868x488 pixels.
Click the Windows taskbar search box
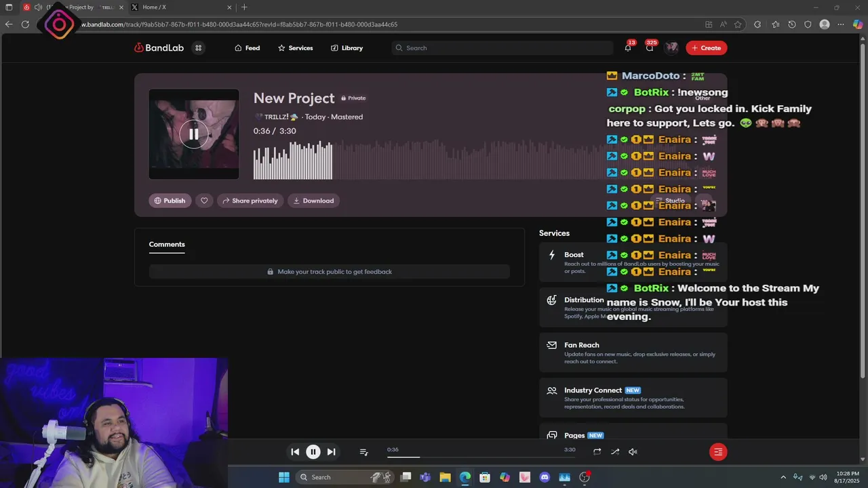pos(345,477)
